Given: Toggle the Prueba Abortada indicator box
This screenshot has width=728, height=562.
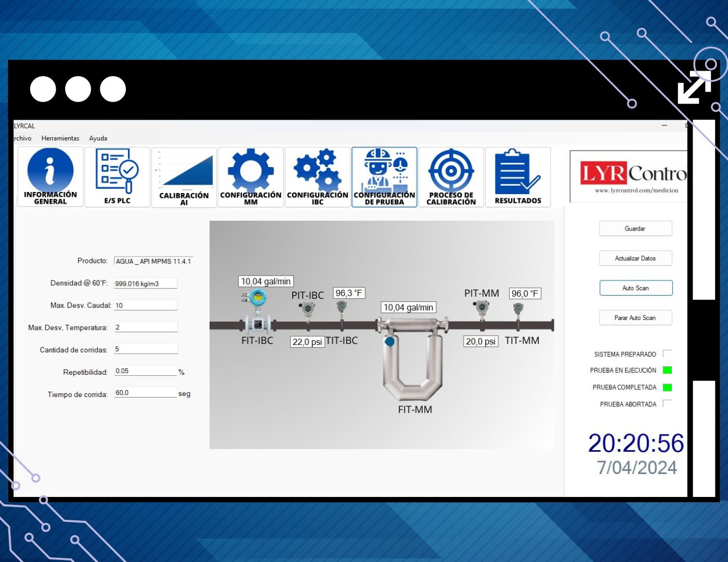Looking at the screenshot, I should point(667,404).
